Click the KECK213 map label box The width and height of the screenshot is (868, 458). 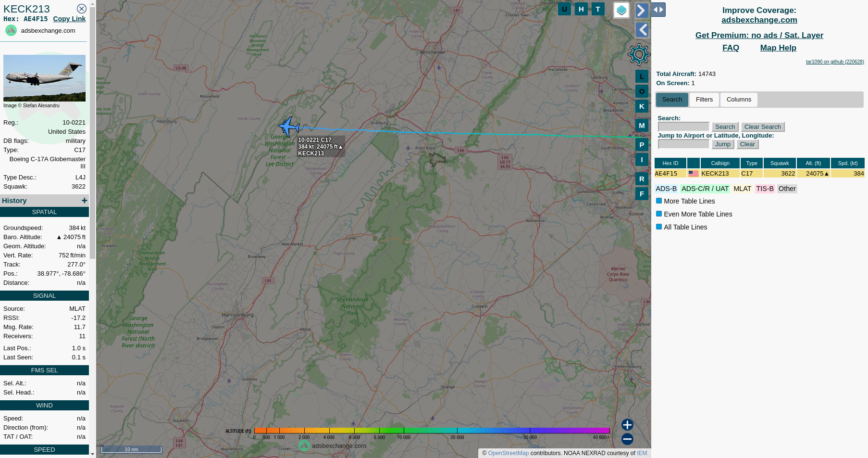[x=321, y=147]
